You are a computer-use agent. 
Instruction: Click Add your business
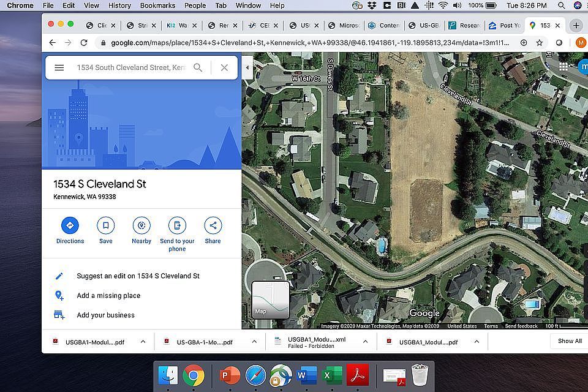click(x=105, y=315)
